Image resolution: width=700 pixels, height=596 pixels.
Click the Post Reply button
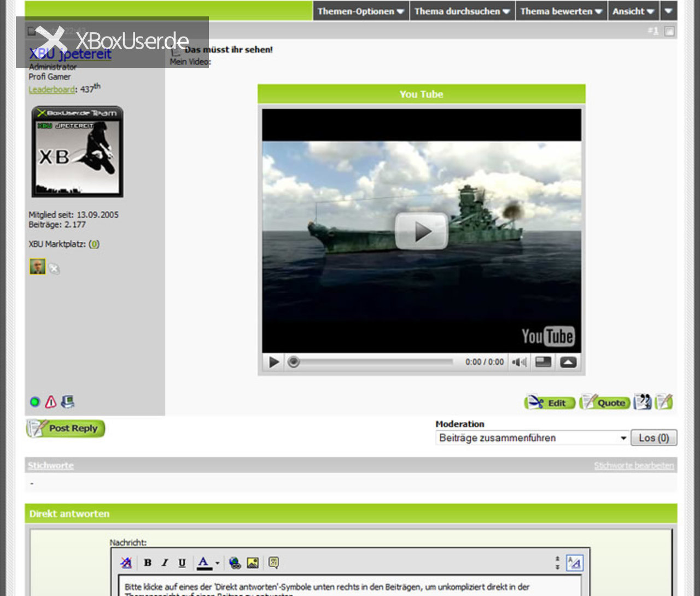[66, 428]
